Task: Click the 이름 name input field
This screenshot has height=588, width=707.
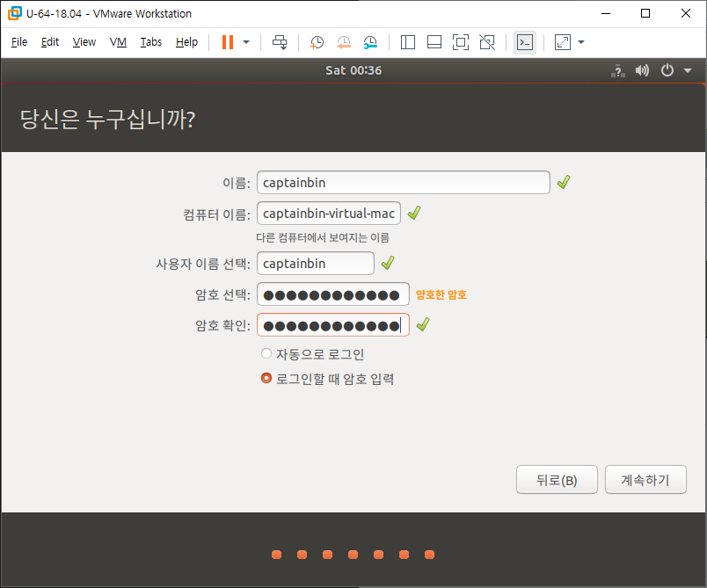Action: (404, 183)
